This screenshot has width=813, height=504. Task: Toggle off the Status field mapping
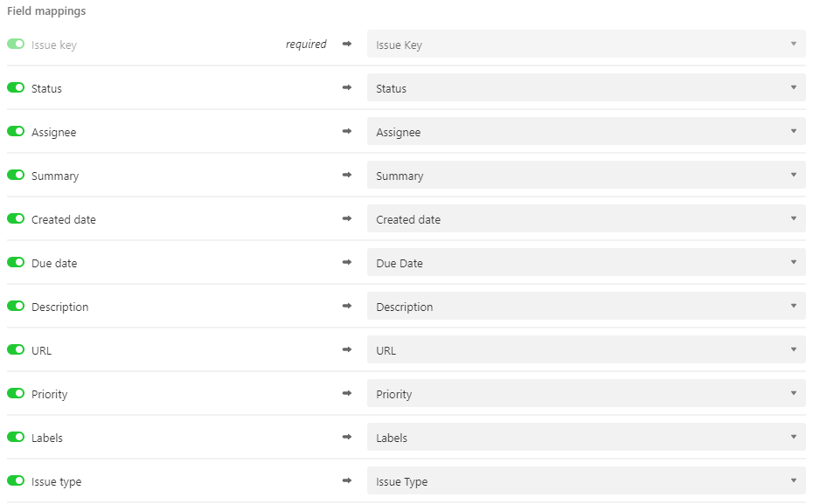16,87
